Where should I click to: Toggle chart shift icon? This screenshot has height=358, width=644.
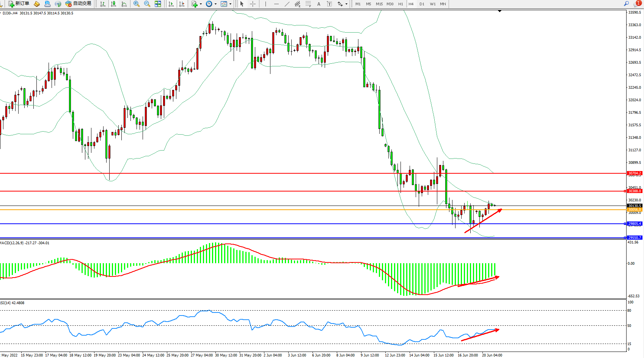tap(182, 4)
